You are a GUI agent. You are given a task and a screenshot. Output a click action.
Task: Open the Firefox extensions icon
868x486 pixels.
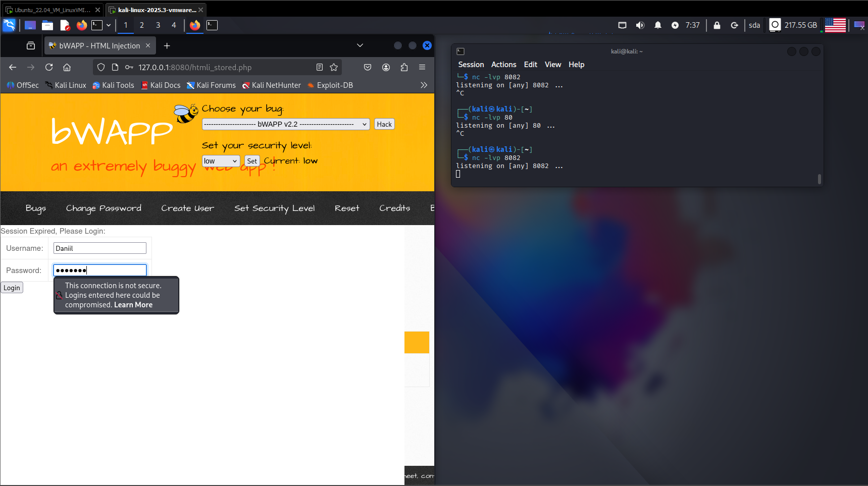tap(404, 67)
